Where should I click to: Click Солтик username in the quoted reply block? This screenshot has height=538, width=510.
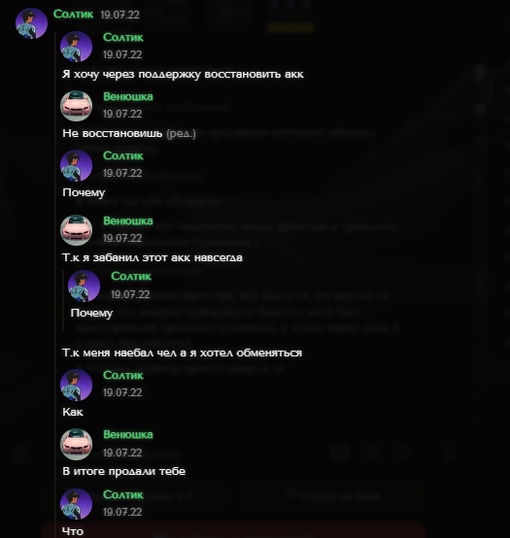coord(131,276)
